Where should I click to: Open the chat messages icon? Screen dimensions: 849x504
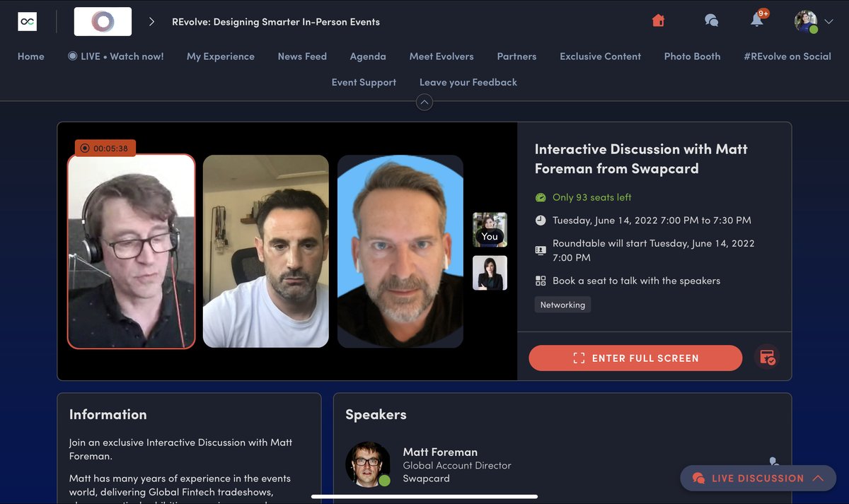[x=711, y=20]
